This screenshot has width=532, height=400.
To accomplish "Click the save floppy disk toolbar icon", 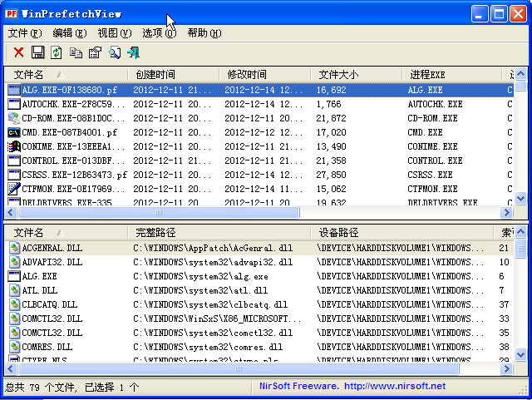I will click(x=37, y=52).
